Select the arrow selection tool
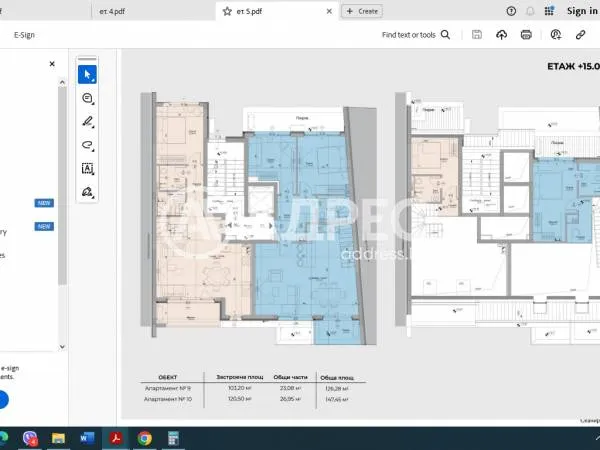The width and height of the screenshot is (600, 450). pos(88,74)
